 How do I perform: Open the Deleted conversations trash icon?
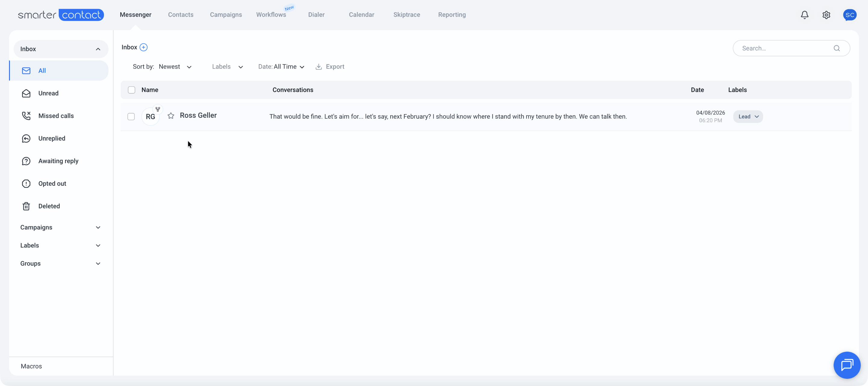[x=26, y=206]
